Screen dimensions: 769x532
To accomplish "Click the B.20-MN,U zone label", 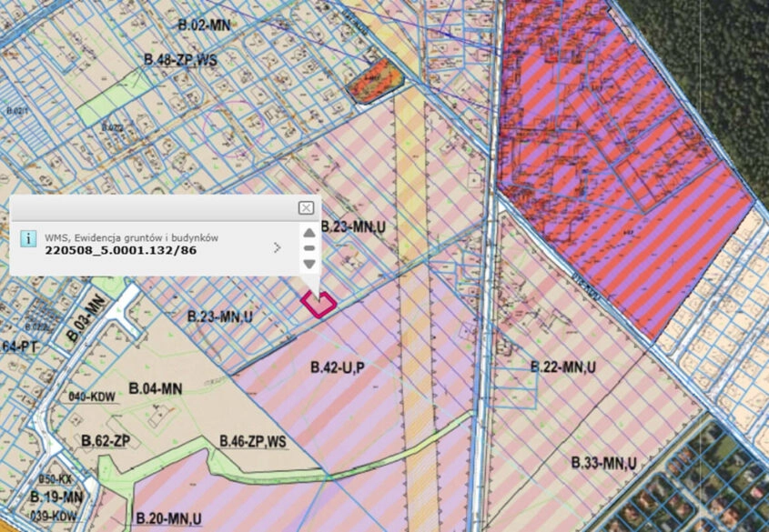I will tap(168, 518).
